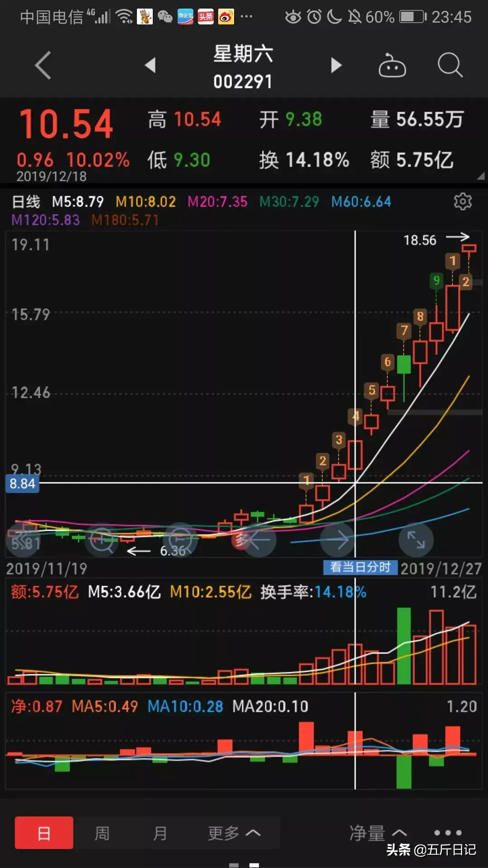Viewport: 488px width, 868px height.
Task: Tap the Weibo notification icon
Action: click(x=226, y=17)
